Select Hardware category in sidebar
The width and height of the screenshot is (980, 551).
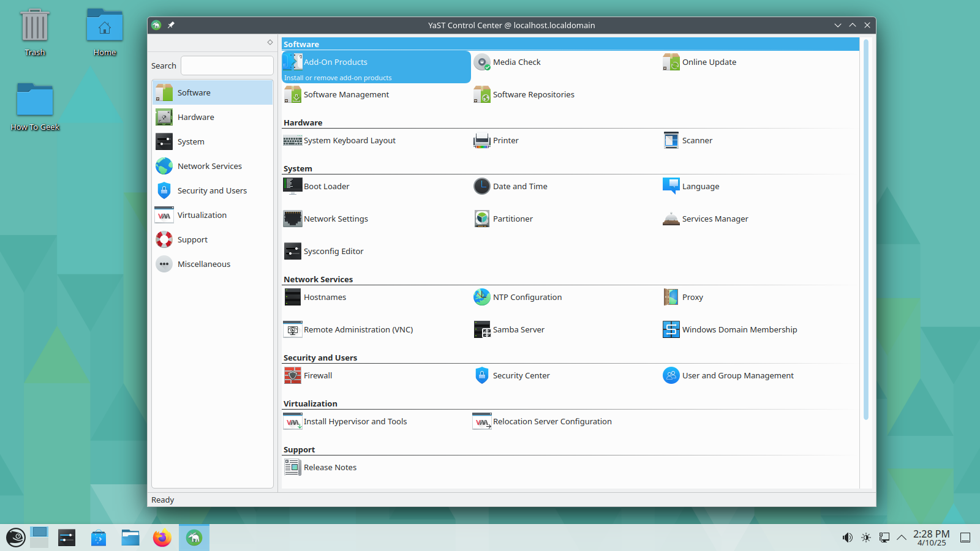213,118
